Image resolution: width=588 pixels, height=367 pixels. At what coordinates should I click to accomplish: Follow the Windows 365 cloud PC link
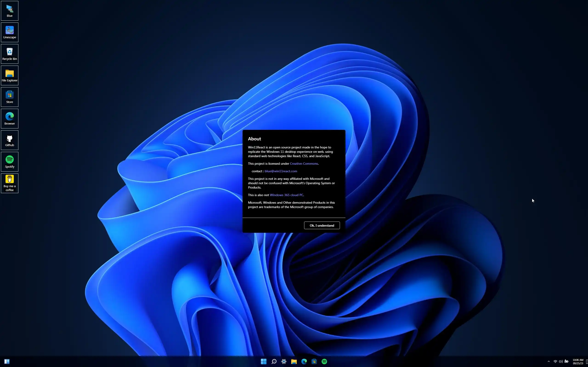[286, 195]
